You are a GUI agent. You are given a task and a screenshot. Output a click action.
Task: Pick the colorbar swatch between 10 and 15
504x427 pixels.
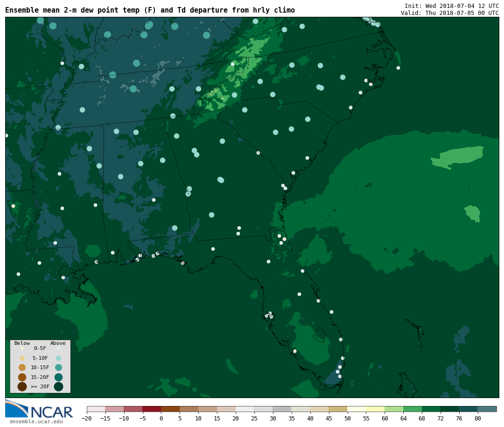point(208,409)
